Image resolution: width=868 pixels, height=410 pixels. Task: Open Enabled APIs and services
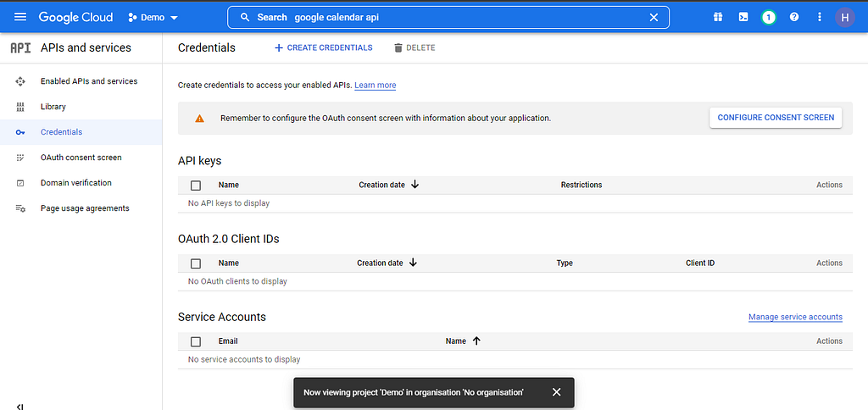89,81
